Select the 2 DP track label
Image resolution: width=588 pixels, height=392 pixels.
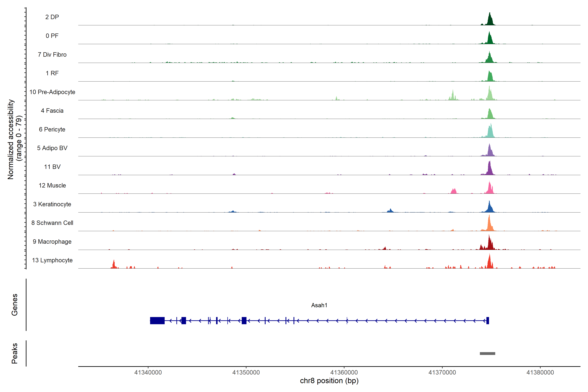point(52,17)
